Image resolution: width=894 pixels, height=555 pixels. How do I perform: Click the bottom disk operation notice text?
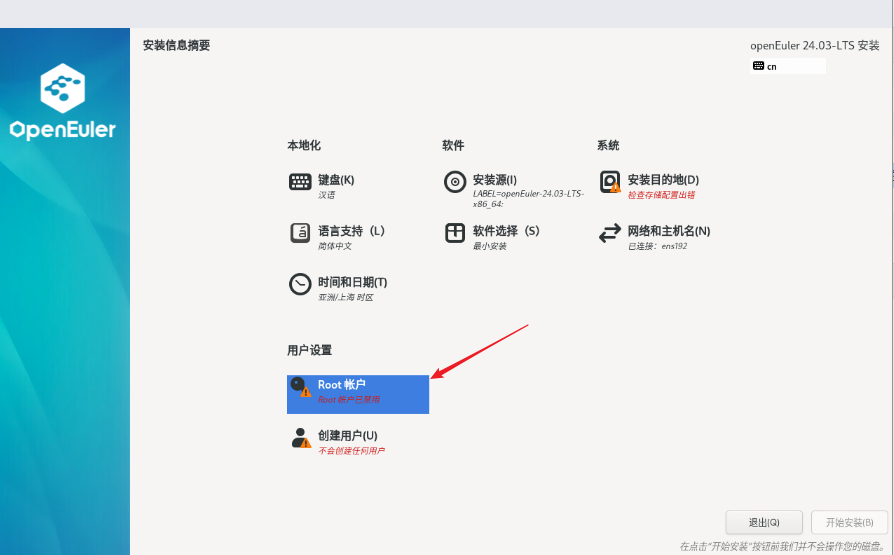[x=783, y=546]
